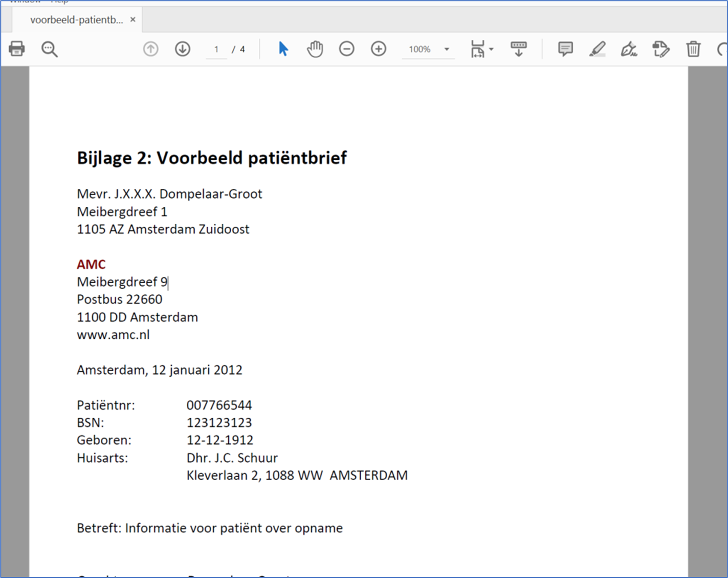The height and width of the screenshot is (578, 728).
Task: Click the fit-to-width page icon
Action: (477, 49)
